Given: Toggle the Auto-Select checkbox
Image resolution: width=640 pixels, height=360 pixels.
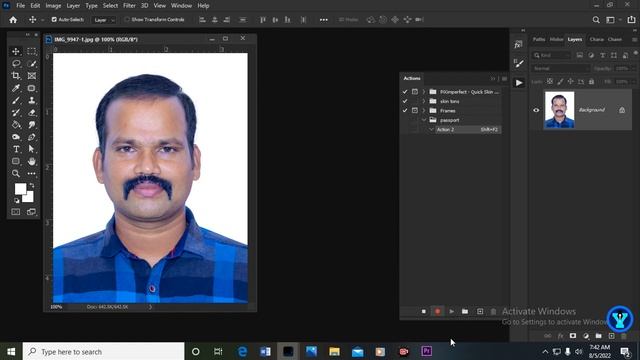Looking at the screenshot, I should 54,20.
